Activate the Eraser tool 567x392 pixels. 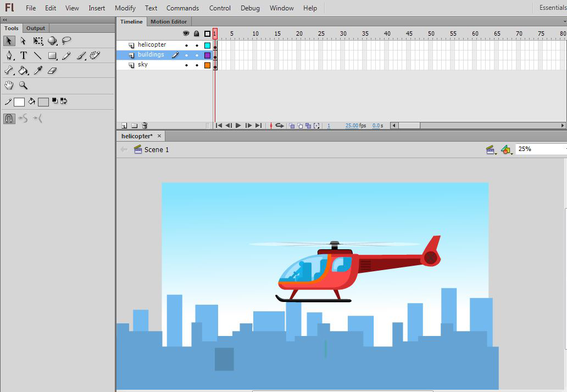52,70
